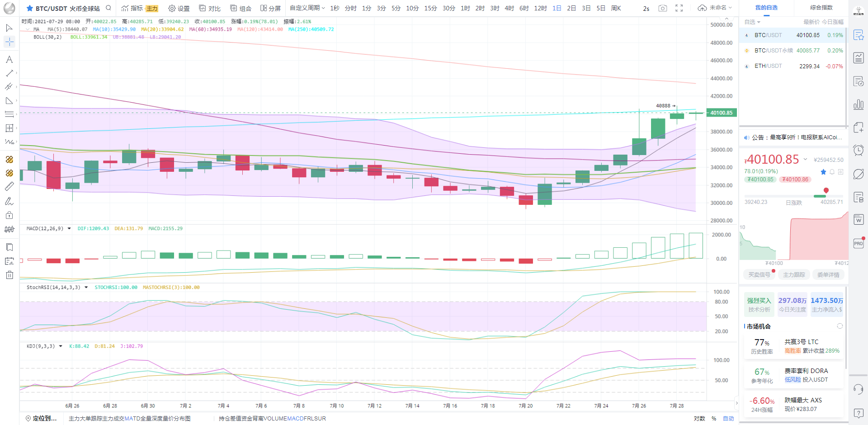Viewport: 868px width, 425px height.
Task: Click the 定位到... locate button
Action: [41, 419]
